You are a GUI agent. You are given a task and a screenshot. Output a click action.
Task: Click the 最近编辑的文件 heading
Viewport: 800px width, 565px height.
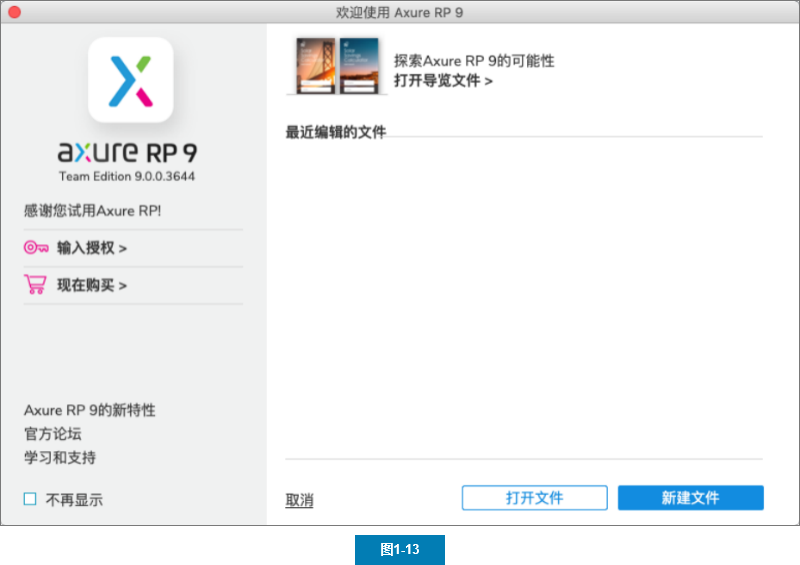[336, 132]
